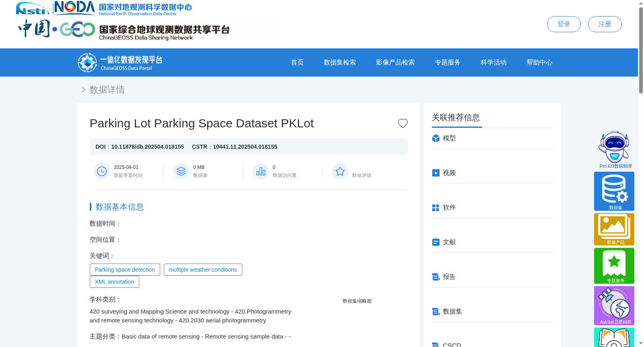Viewport: 644px width, 347px height.
Task: Select the Parking space detection keyword tag
Action: pyautogui.click(x=125, y=270)
